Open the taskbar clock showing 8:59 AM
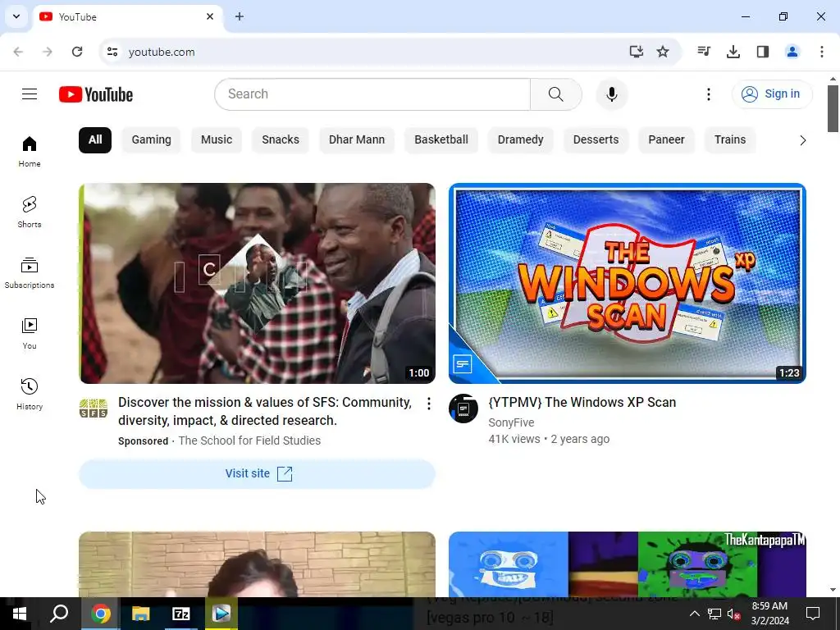This screenshot has width=840, height=630. (769, 614)
